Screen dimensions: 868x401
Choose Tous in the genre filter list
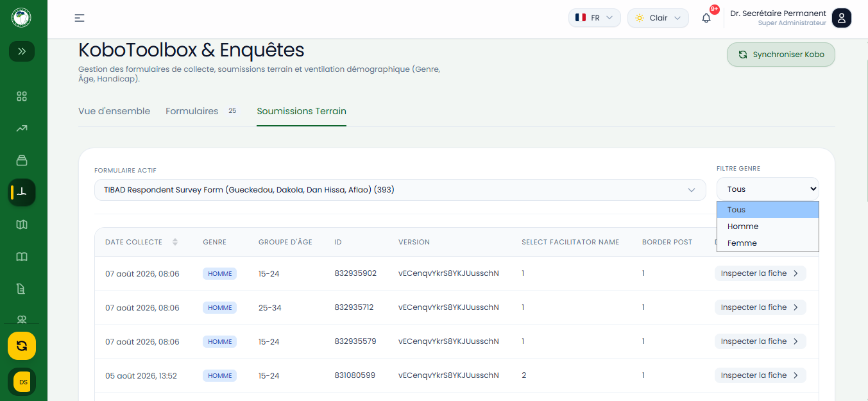point(768,210)
